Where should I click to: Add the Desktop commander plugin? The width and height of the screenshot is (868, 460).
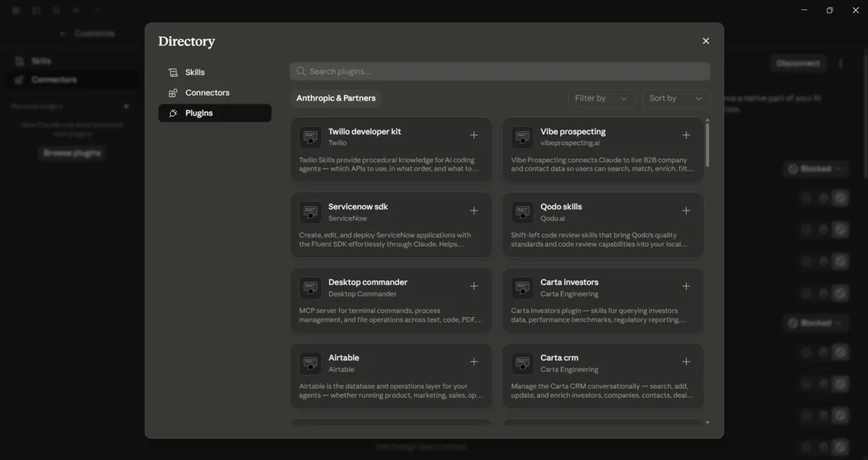[x=474, y=286]
